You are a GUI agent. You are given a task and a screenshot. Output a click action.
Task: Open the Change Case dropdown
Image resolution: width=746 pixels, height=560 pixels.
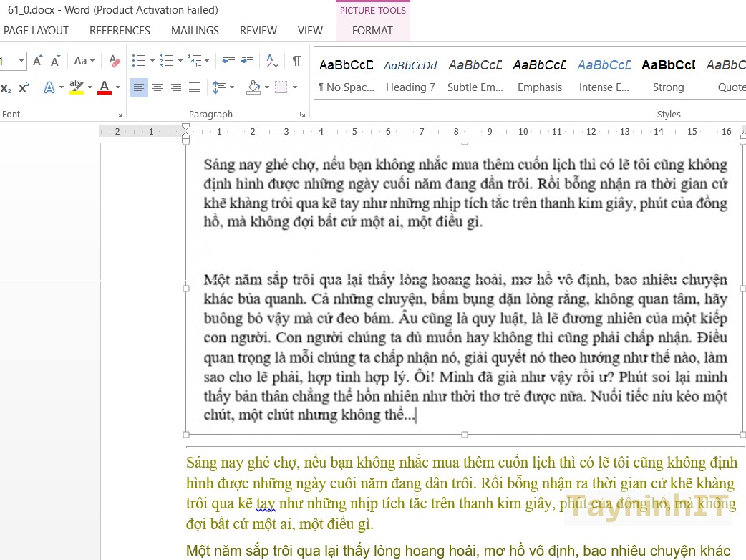point(84,61)
